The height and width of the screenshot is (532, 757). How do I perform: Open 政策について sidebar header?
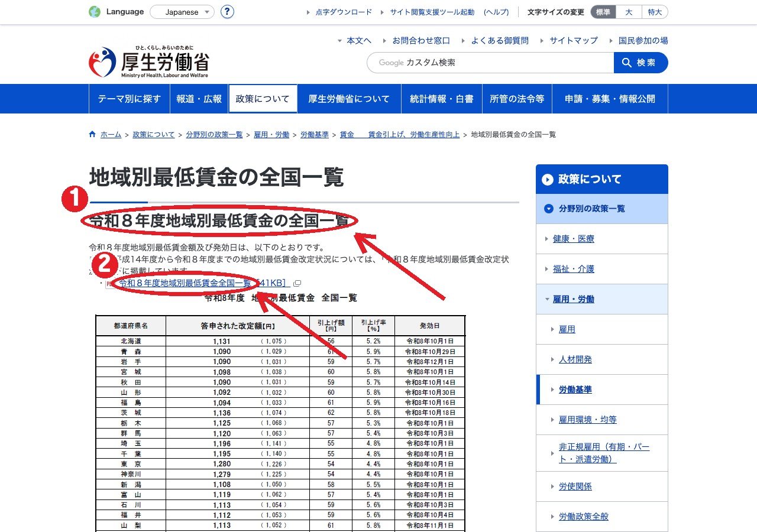coord(602,179)
